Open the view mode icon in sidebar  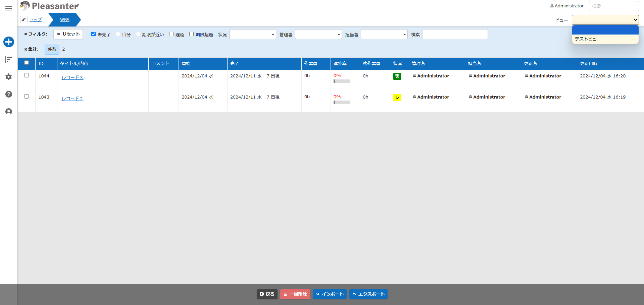coord(9,59)
